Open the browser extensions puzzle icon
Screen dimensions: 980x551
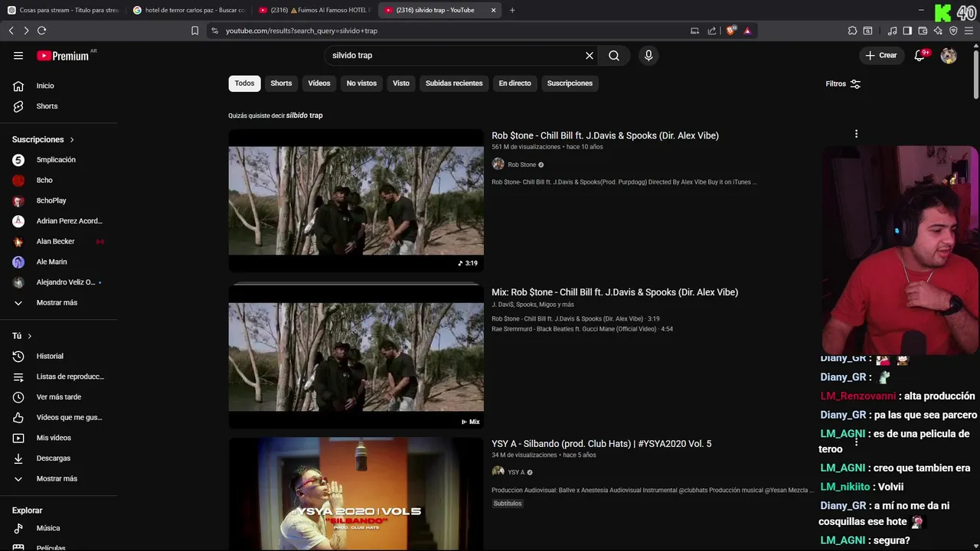click(x=852, y=31)
